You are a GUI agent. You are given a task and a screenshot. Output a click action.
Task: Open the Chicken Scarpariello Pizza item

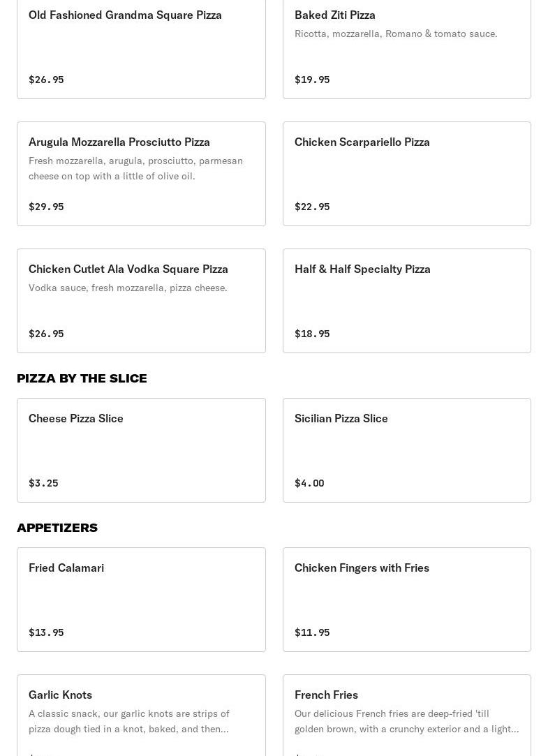coord(362,142)
